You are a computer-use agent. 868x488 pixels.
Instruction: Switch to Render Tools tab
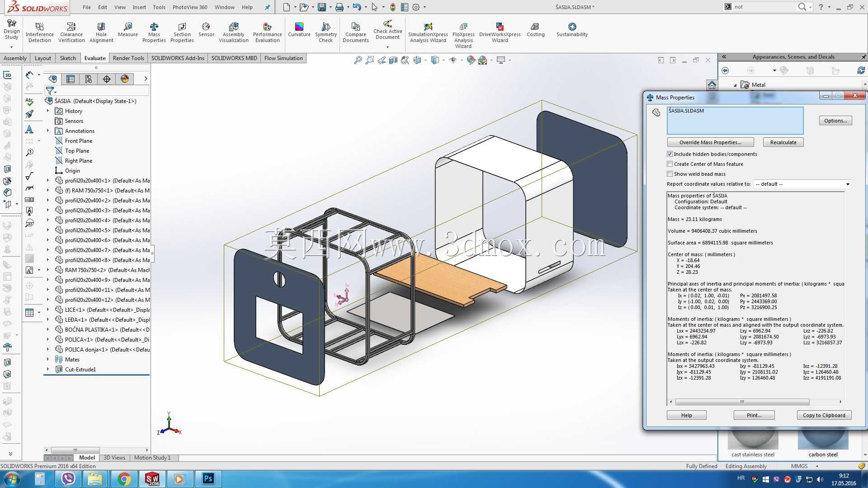(128, 58)
